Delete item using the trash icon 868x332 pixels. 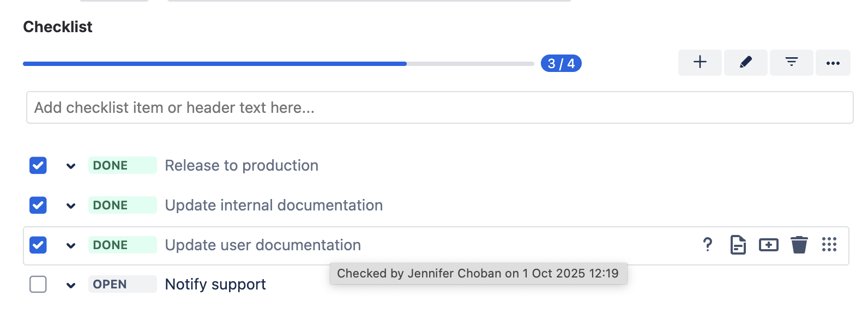(799, 245)
